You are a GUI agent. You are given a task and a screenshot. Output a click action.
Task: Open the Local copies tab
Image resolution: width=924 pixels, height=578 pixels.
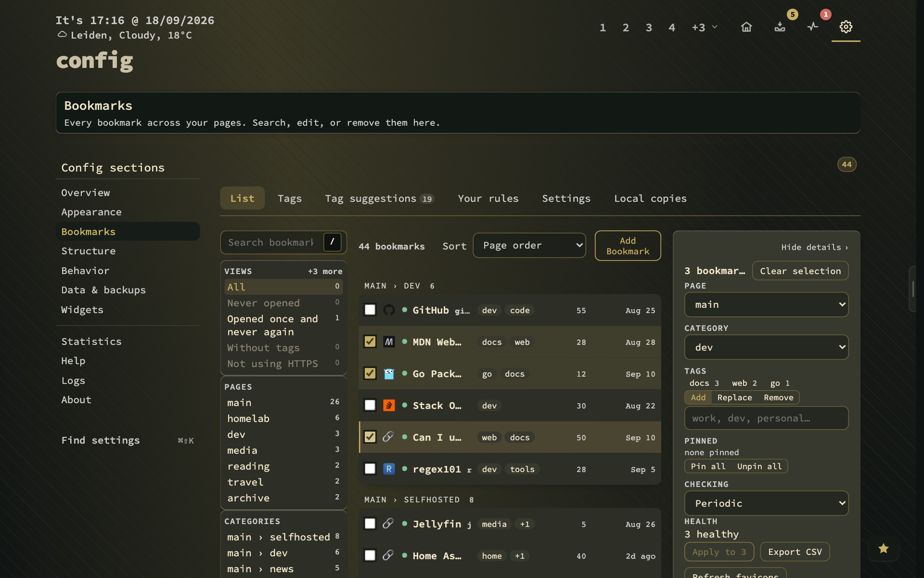pos(650,198)
